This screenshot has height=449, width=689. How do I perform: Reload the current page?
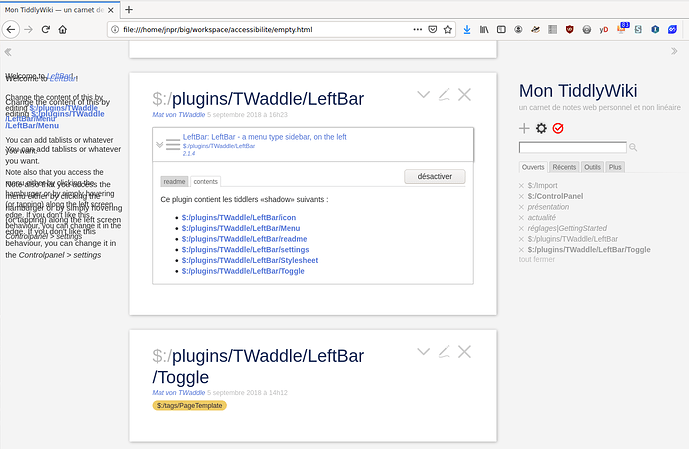(46, 29)
